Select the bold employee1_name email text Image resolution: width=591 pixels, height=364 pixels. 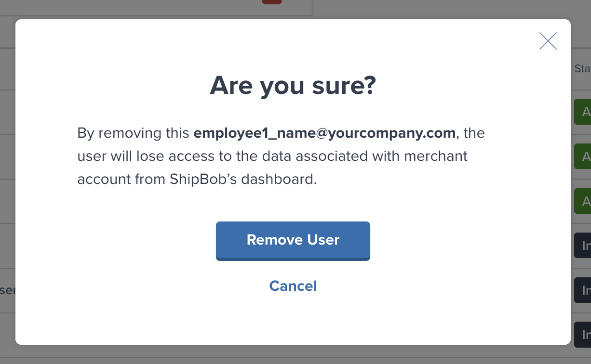point(324,133)
